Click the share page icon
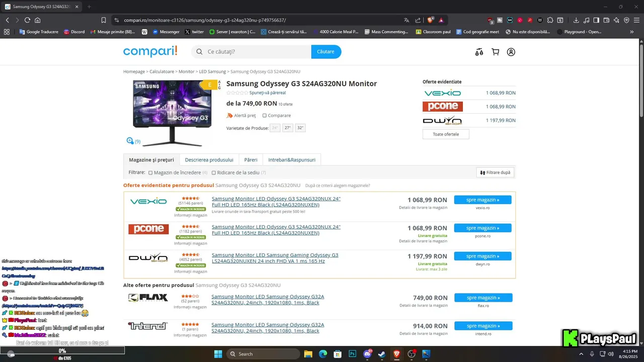The height and width of the screenshot is (362, 644). coord(418,20)
